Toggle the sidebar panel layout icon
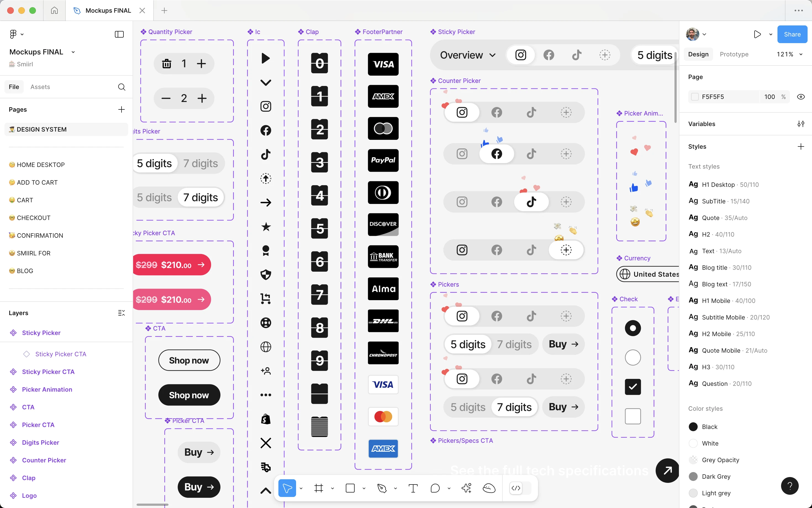Image resolution: width=812 pixels, height=508 pixels. (119, 34)
